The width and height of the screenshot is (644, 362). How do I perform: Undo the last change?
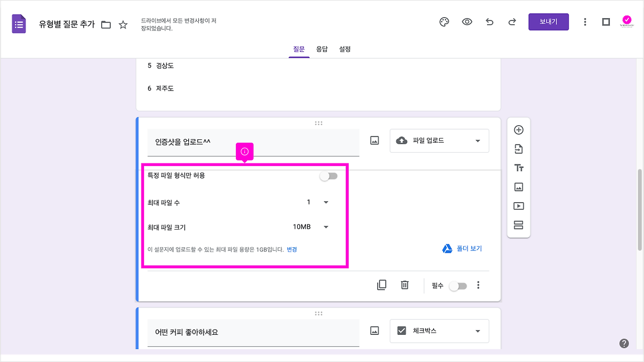[490, 22]
